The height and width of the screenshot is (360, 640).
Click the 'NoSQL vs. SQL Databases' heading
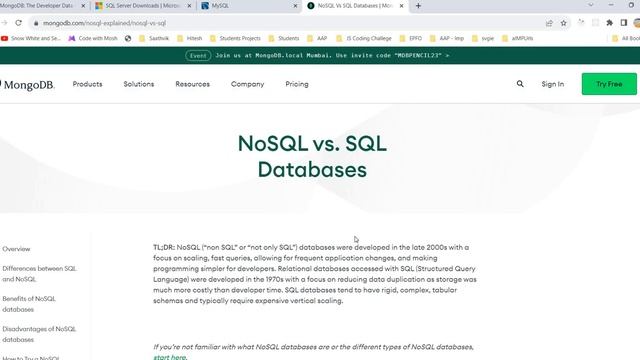(x=312, y=157)
